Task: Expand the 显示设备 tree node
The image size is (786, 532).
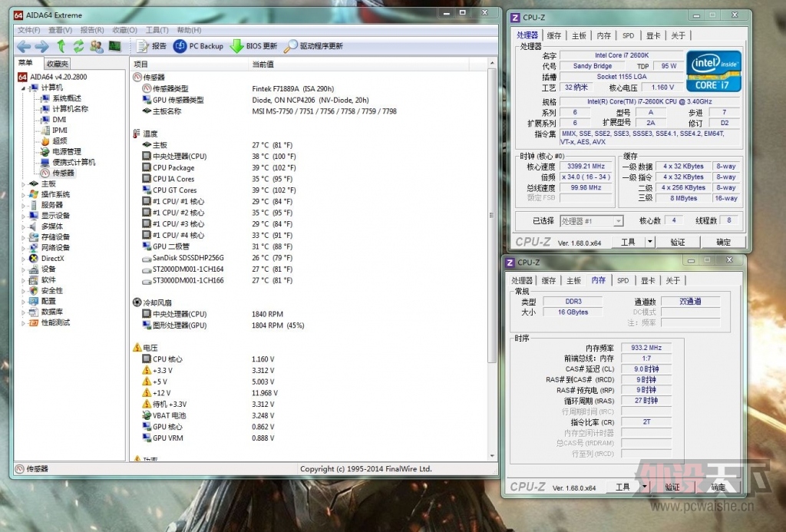Action: pos(23,216)
